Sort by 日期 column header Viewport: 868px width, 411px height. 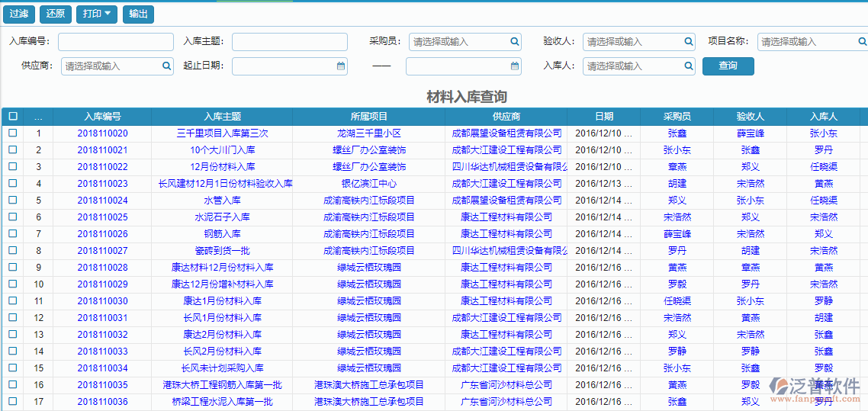click(x=604, y=117)
